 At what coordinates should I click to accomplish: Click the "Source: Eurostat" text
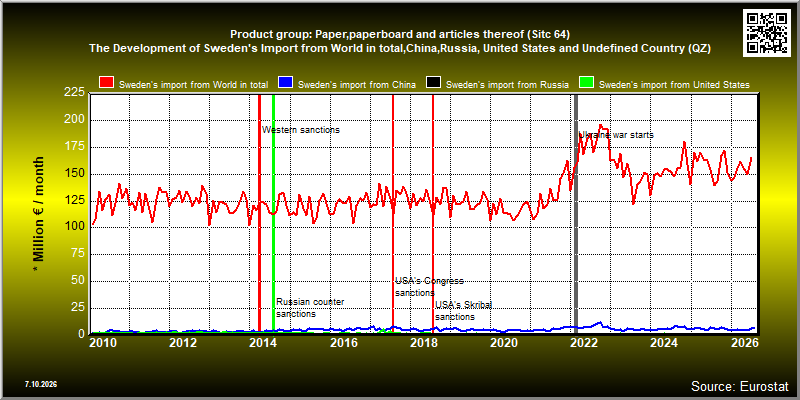point(740,386)
